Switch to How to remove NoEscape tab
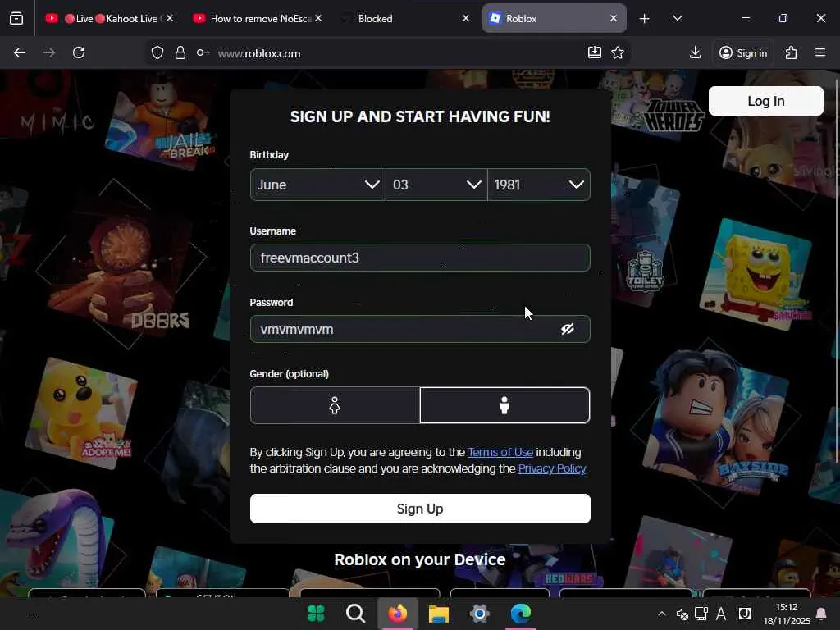 pyautogui.click(x=257, y=18)
